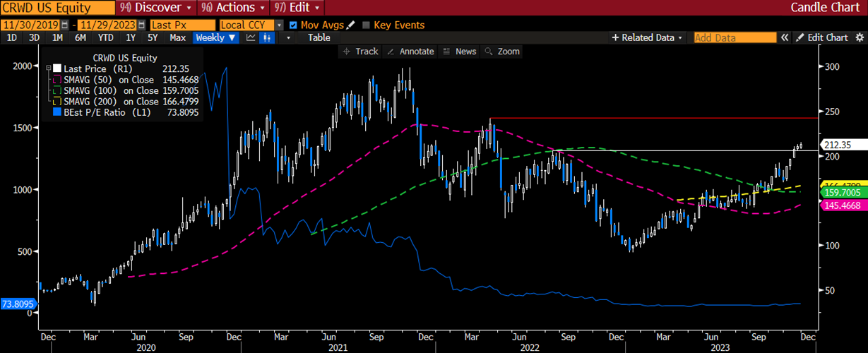868x353 pixels.
Task: Click the 11/30/2019 start date field
Action: pyautogui.click(x=30, y=25)
